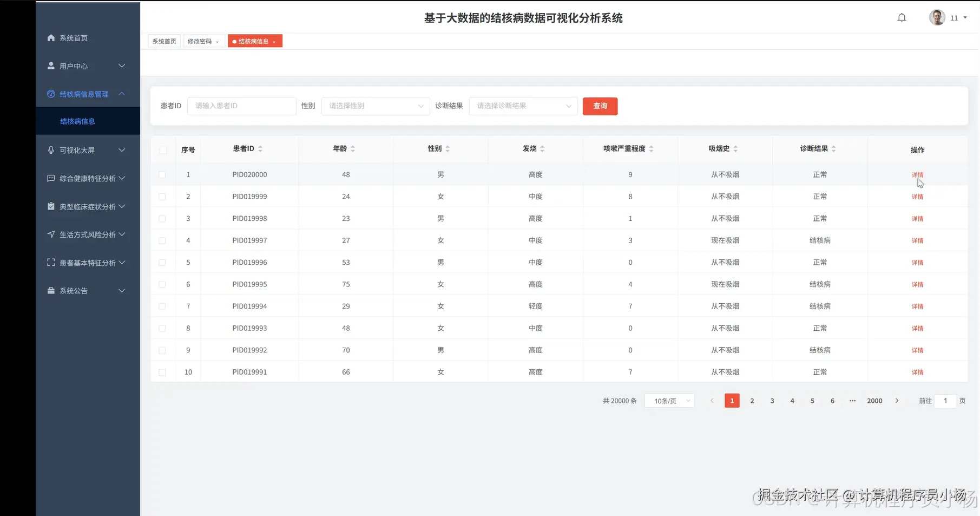Jump to last page 2000
Image resolution: width=980 pixels, height=516 pixels.
coord(874,401)
